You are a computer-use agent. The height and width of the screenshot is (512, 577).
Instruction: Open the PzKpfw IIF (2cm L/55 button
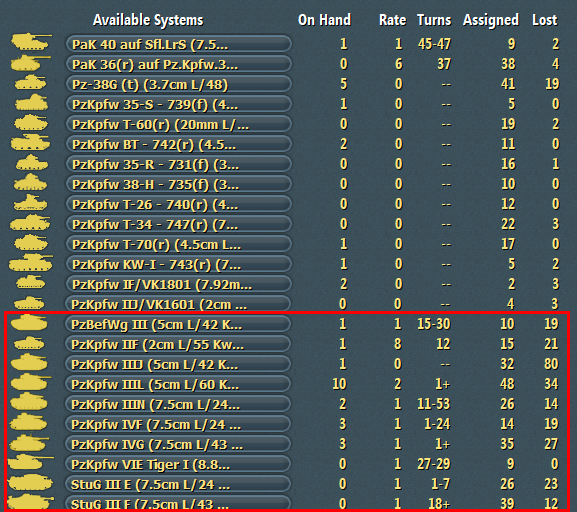178,344
